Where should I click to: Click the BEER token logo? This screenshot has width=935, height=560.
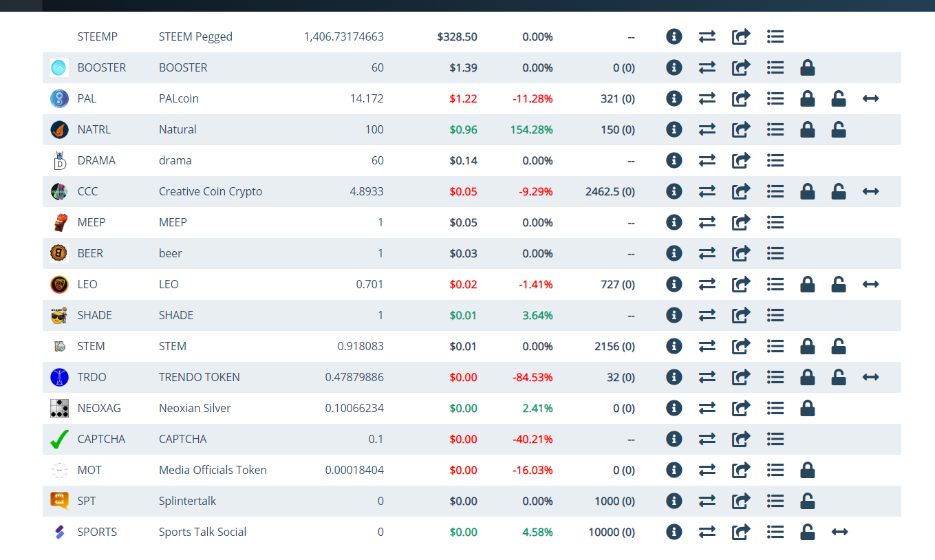59,253
